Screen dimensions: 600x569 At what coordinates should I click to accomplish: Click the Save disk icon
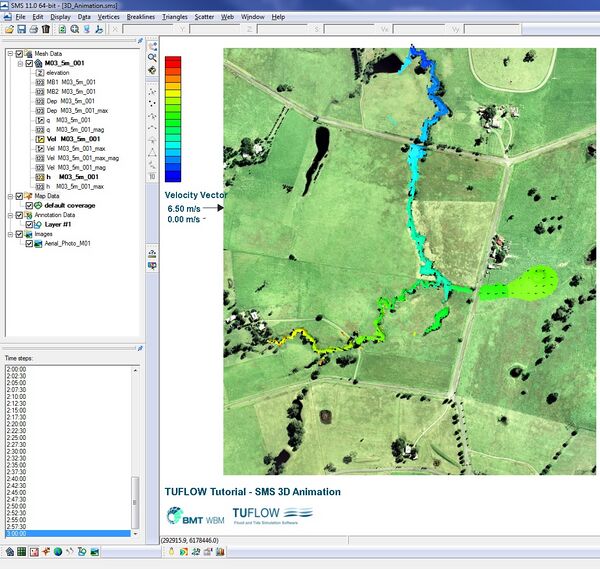[x=21, y=30]
